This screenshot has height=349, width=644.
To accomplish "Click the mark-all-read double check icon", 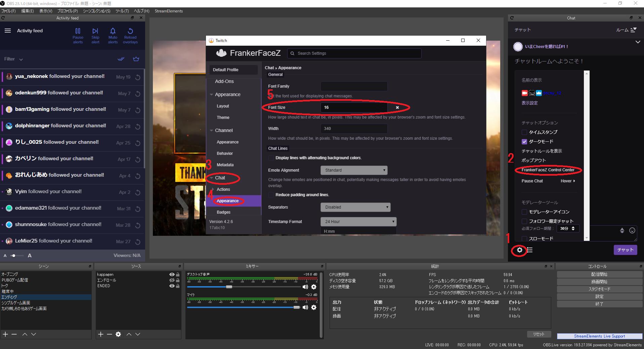I will tap(121, 59).
